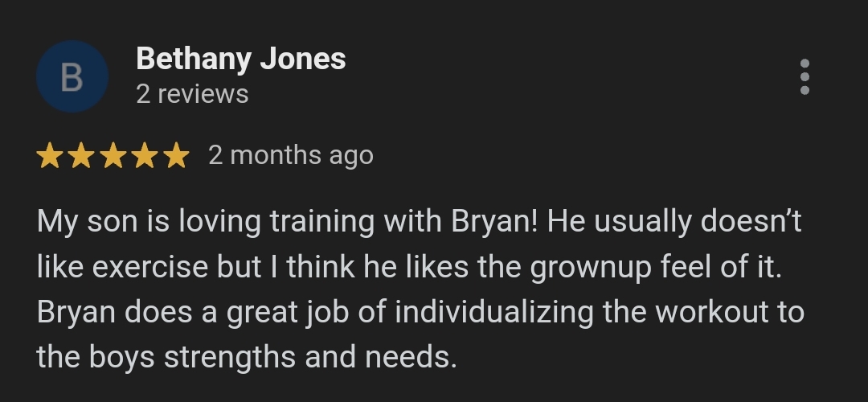Open Bethany Jones reviewer profile name
Image resolution: width=868 pixels, height=402 pixels.
click(240, 59)
